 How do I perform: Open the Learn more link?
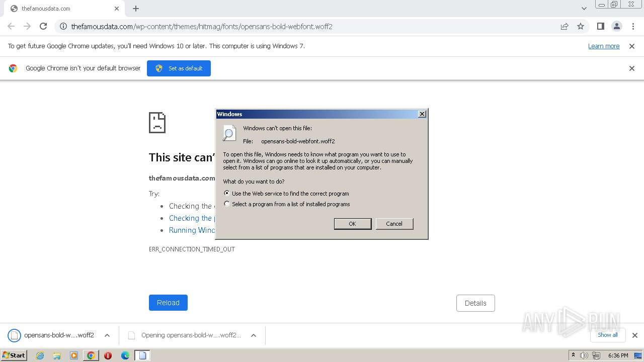pos(604,46)
